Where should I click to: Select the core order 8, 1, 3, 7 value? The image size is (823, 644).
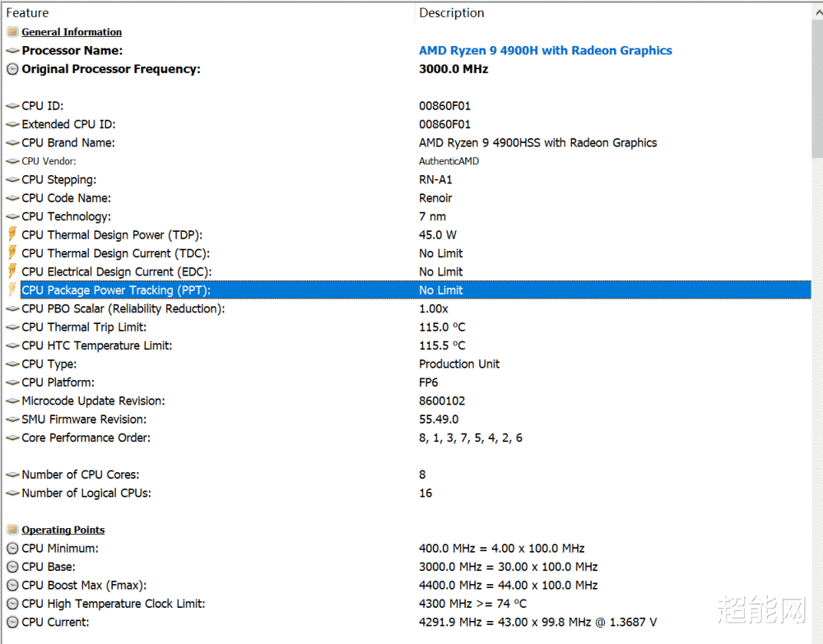coord(470,438)
